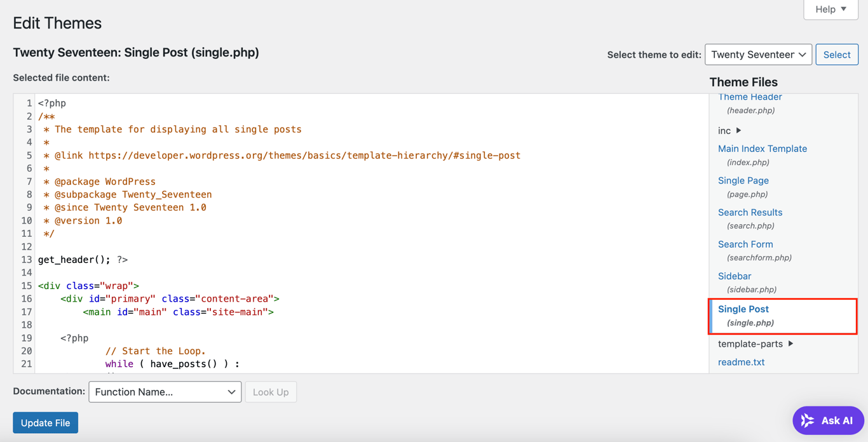Open the Help dropdown
This screenshot has height=442, width=868.
pos(830,10)
